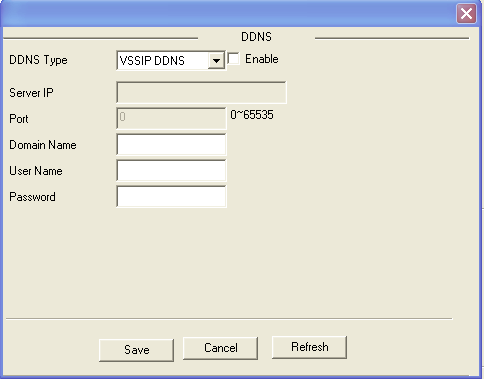The image size is (484, 379).
Task: Click the Port label
Action: 19,119
